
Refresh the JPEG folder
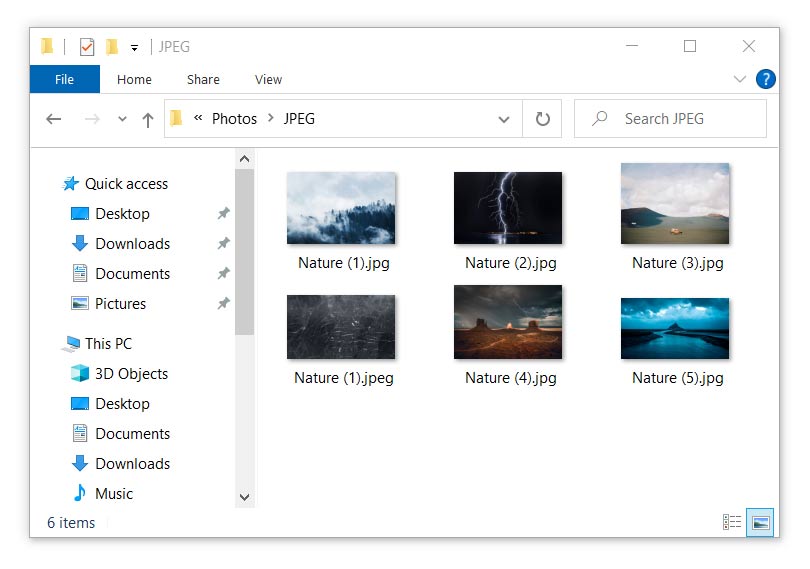tap(542, 119)
